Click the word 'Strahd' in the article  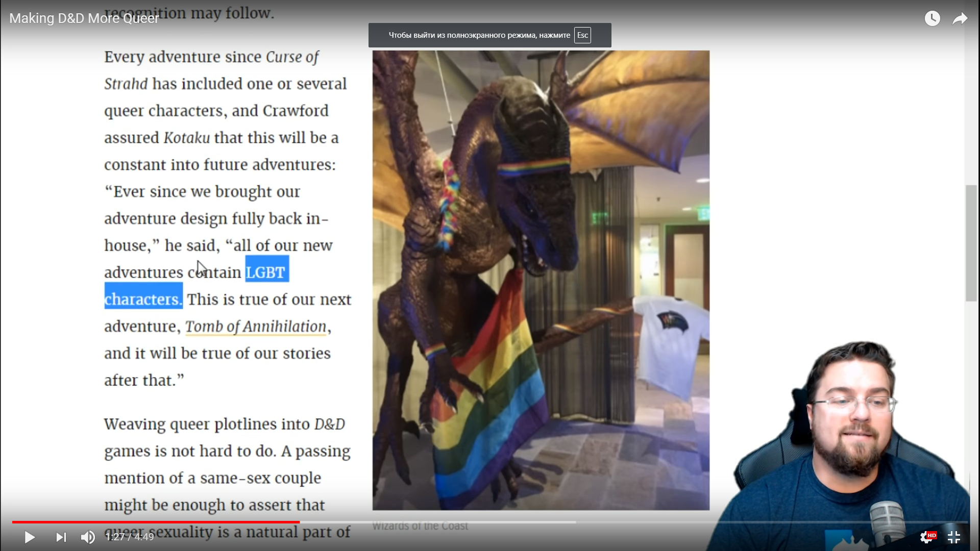tap(126, 84)
